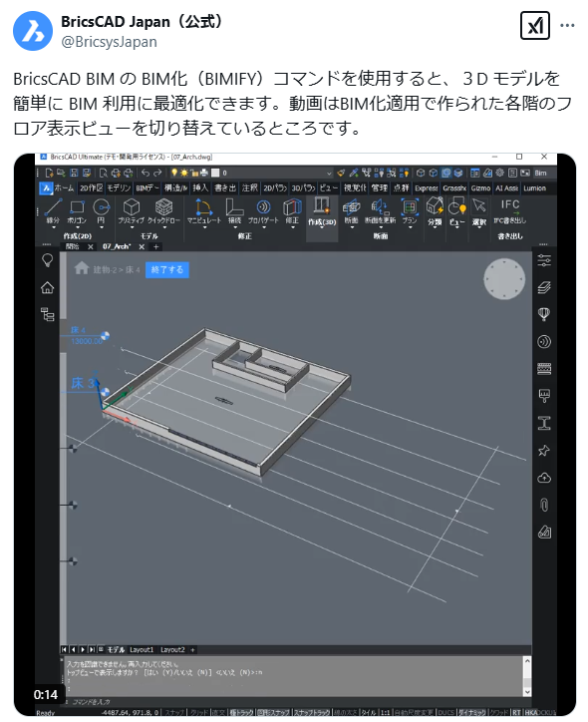Screen dimensions: 588x722
Task: Click the 断面を更新 update section tool
Action: [x=380, y=210]
